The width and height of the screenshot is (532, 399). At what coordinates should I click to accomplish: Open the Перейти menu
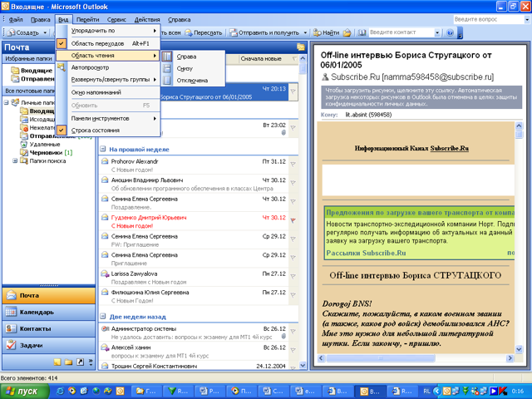pyautogui.click(x=87, y=20)
